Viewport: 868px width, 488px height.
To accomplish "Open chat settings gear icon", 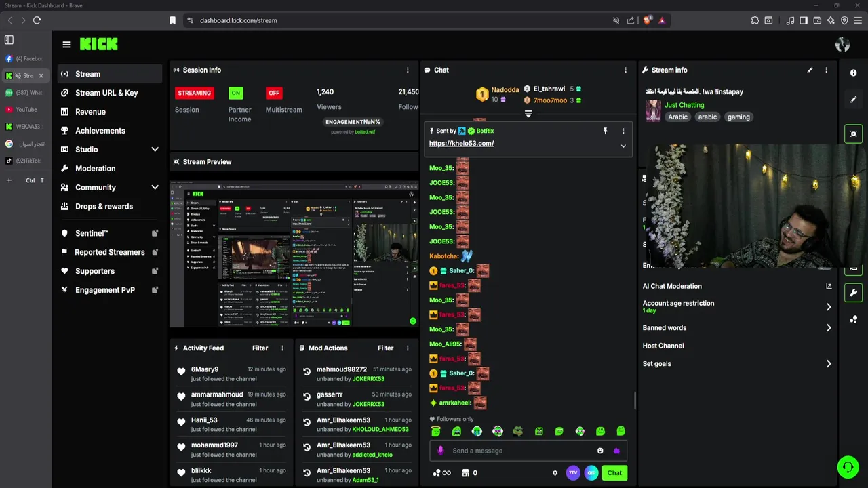I will (x=555, y=473).
